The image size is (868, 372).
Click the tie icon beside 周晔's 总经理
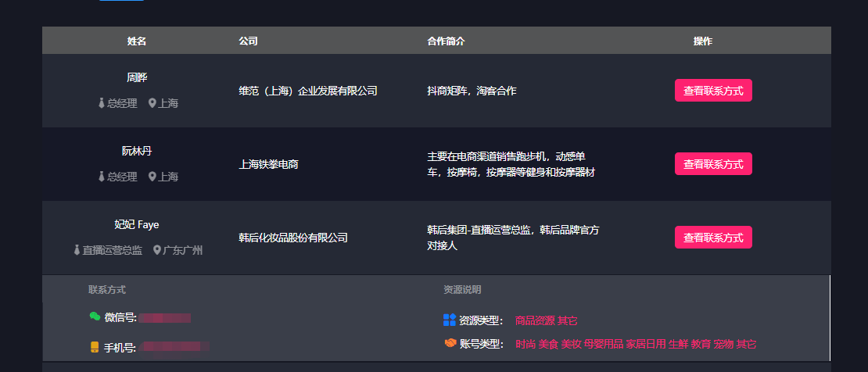coord(102,103)
